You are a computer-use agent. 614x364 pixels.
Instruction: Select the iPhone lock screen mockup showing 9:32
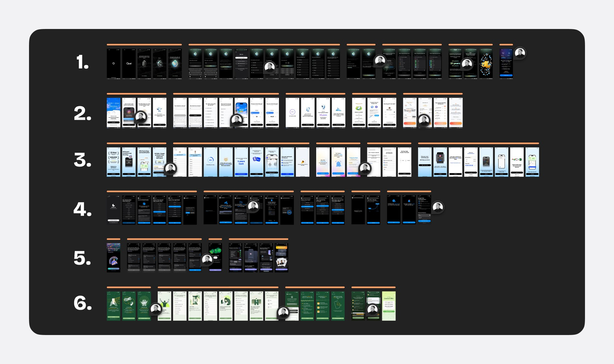[x=241, y=113]
